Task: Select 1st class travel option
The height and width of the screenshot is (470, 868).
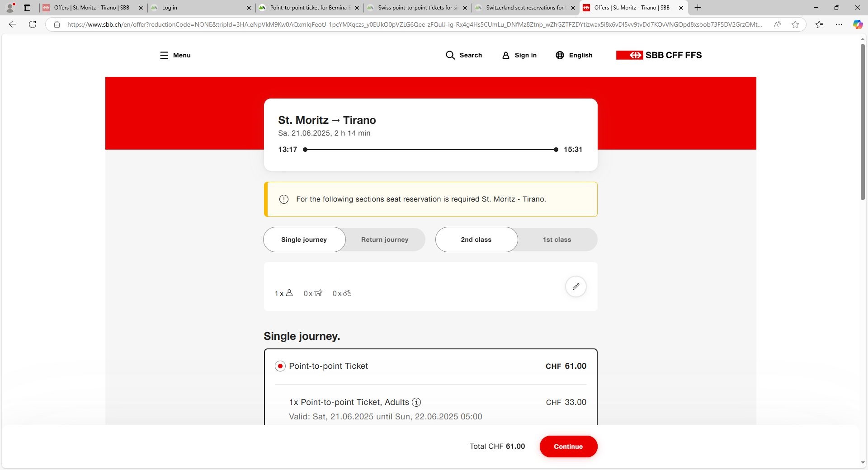Action: click(x=557, y=240)
